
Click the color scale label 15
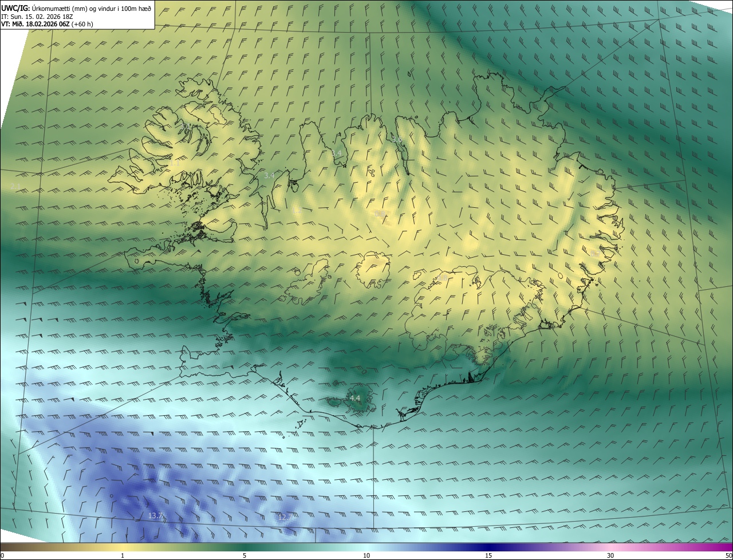point(488,555)
